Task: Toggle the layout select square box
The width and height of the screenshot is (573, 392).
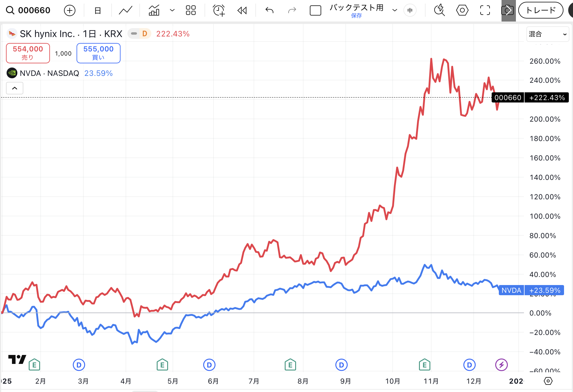Action: [315, 10]
